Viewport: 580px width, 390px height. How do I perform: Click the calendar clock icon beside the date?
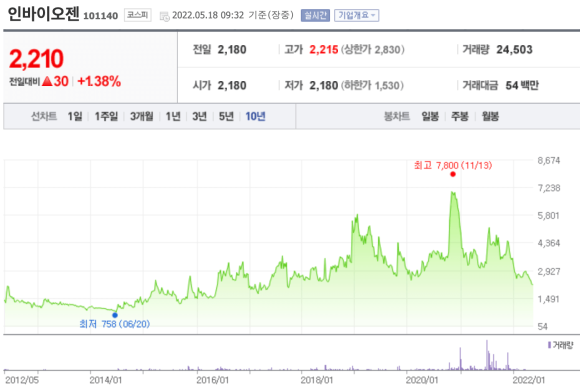pos(165,16)
